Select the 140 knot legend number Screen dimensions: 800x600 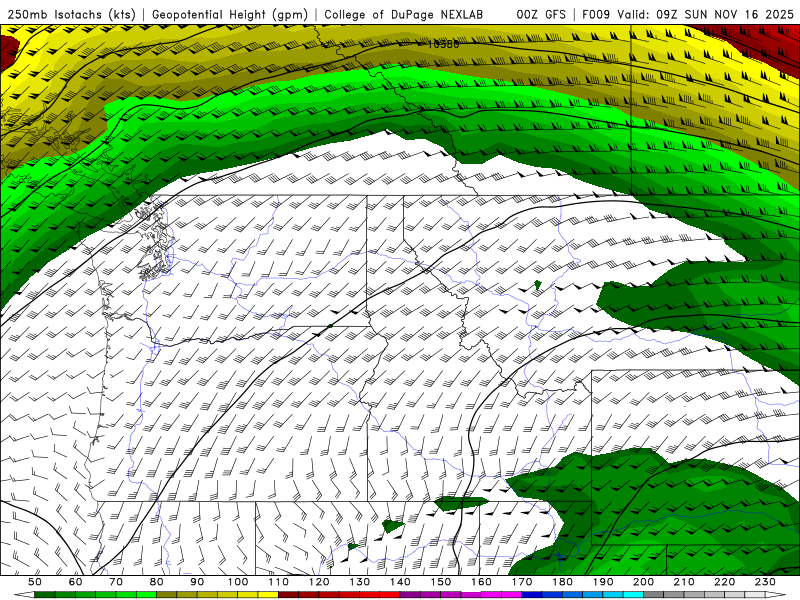(x=401, y=582)
